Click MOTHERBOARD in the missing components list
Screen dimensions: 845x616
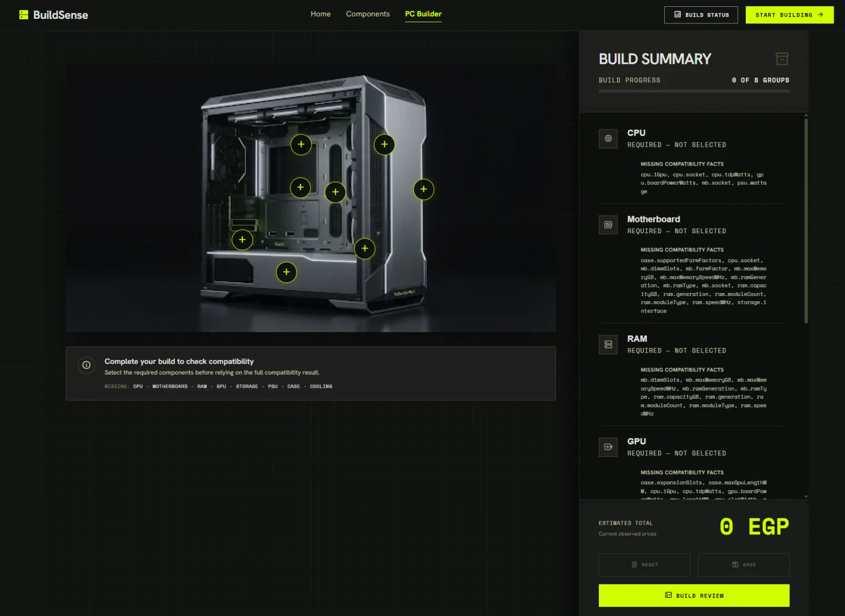(x=170, y=387)
